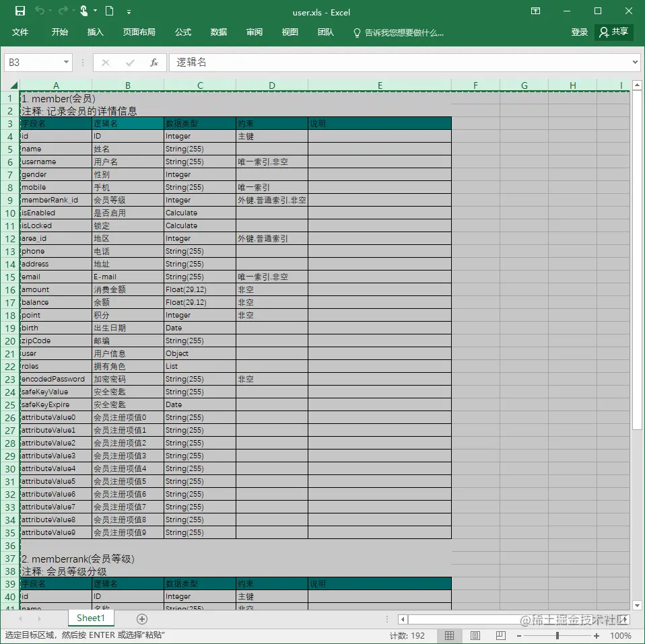The width and height of the screenshot is (645, 644).
Task: Switch to the 开始 ribbon tab
Action: (60, 32)
